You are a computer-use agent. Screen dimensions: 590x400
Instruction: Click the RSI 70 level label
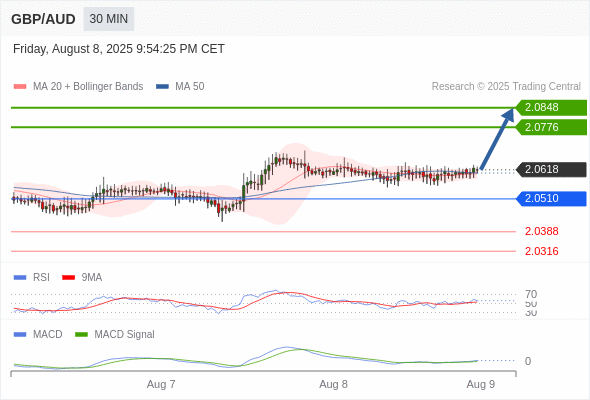531,294
